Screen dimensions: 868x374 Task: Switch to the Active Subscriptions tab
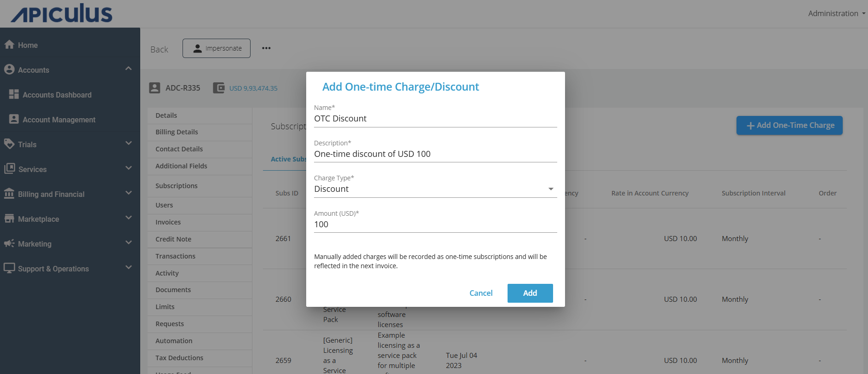[x=288, y=159]
